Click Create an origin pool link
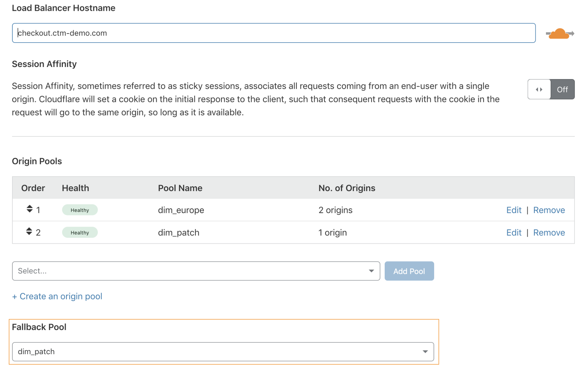 [57, 296]
